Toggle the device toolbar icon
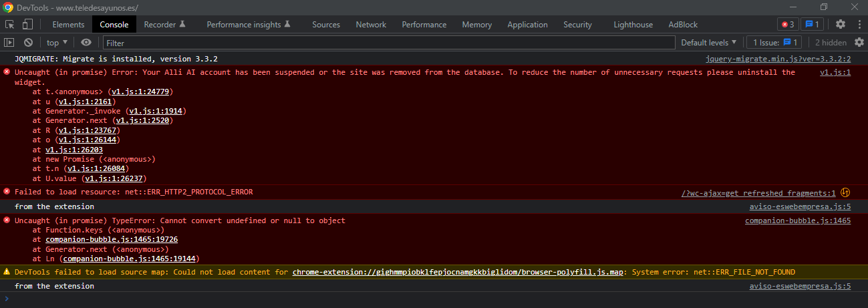Image resolution: width=868 pixels, height=308 pixels. pos(27,25)
